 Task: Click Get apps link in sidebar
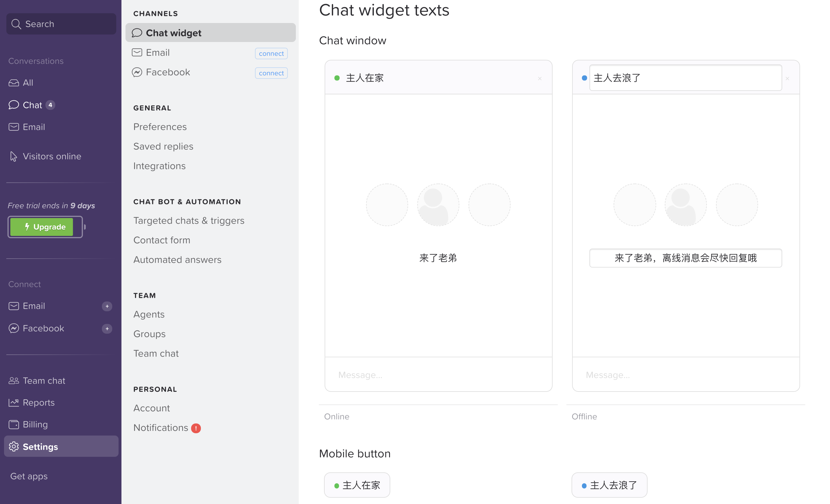pos(29,476)
